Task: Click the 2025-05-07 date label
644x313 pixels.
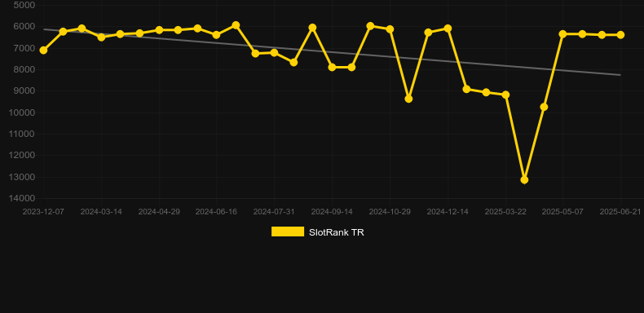Action: 562,212
